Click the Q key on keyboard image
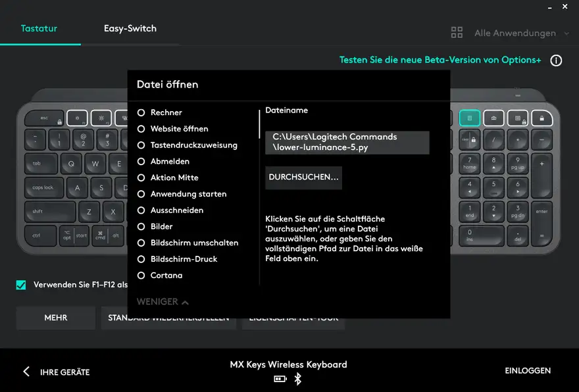Viewport: 579px width, 392px height. click(x=71, y=164)
